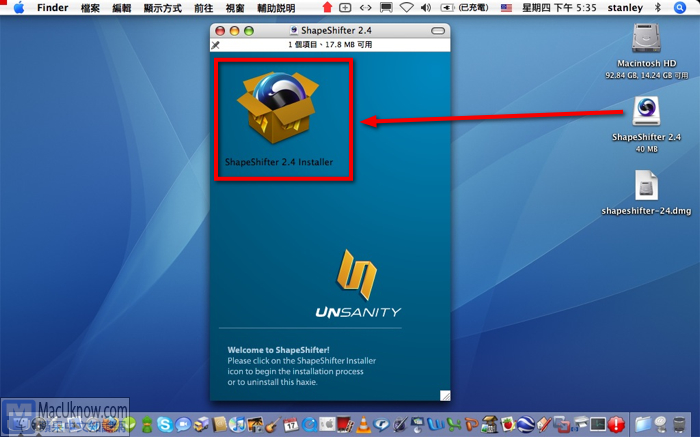Open the volume menu bar control
This screenshot has width=700, height=437.
[426, 7]
